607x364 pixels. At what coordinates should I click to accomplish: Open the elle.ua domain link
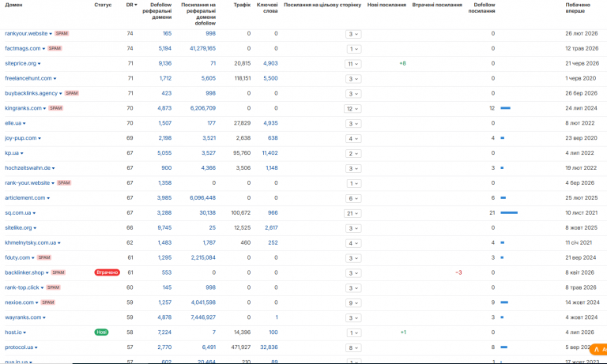(13, 123)
